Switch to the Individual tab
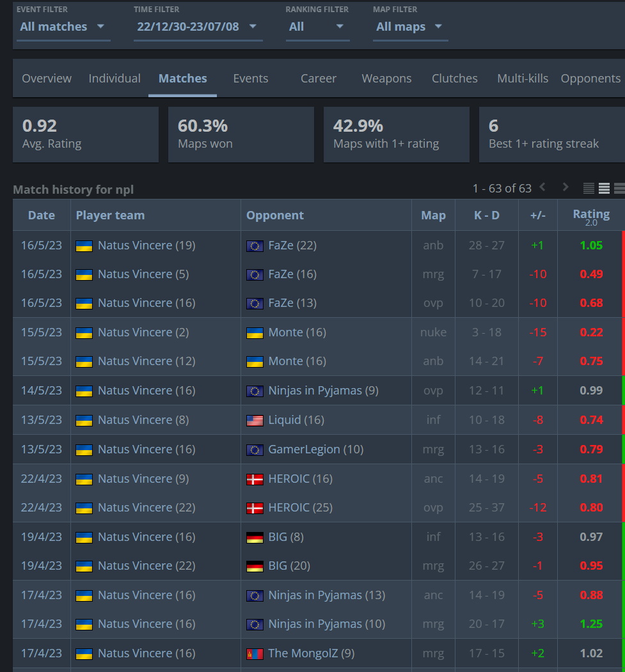Screen dimensions: 625x672 (x=115, y=79)
